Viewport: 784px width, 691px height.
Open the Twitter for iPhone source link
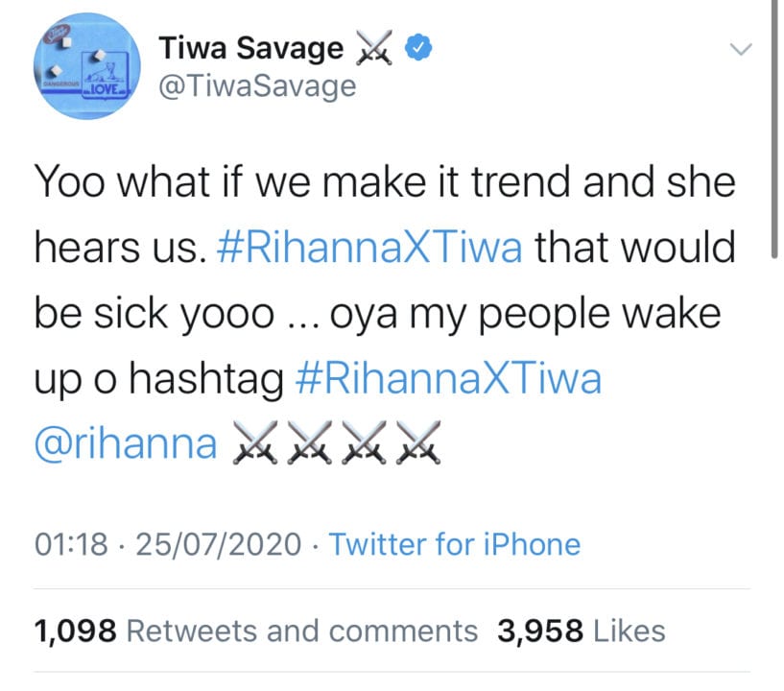coord(455,545)
